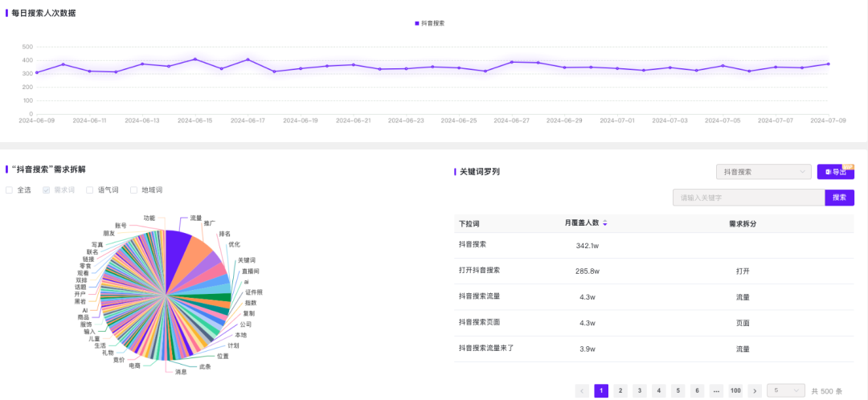The height and width of the screenshot is (400, 868).
Task: Click the 342.1w coverage value
Action: coord(588,246)
